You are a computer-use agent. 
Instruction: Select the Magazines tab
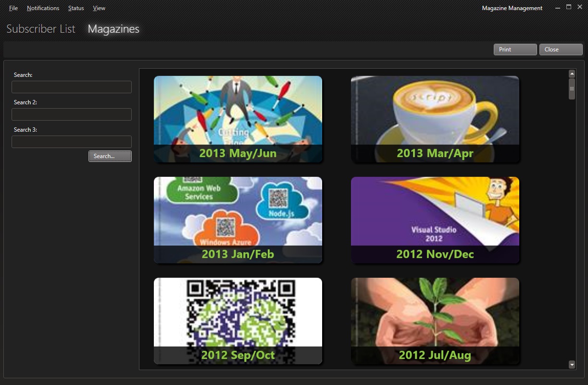coord(113,29)
